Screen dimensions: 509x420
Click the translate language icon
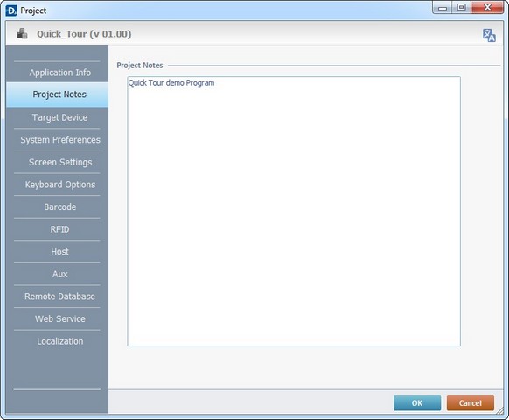tap(489, 35)
